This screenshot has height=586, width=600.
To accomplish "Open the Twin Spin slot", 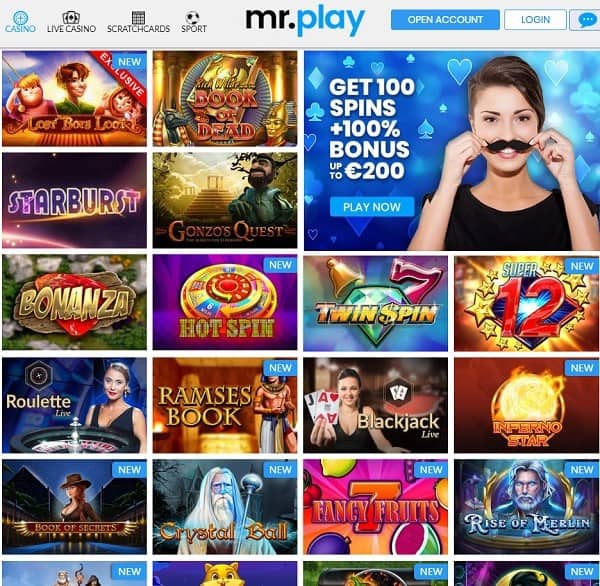I will (375, 304).
